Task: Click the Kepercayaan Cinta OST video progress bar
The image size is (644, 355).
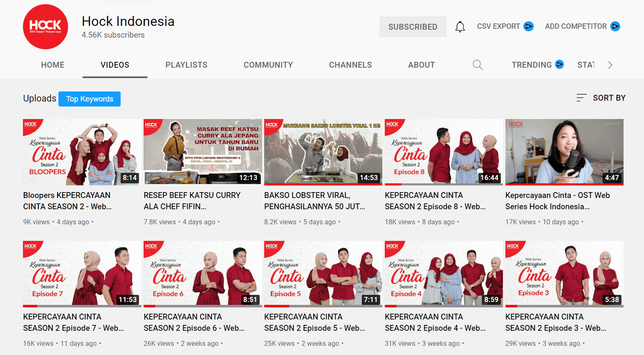Action: coord(564,184)
